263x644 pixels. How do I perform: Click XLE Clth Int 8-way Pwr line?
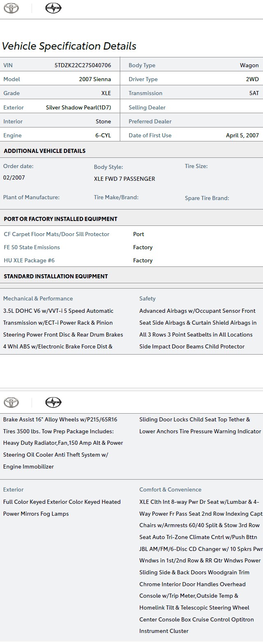click(199, 502)
